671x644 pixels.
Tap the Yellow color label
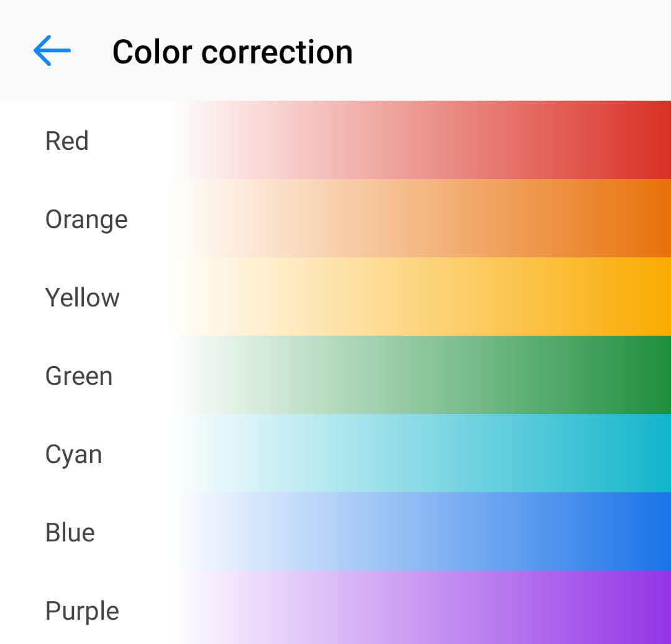click(82, 298)
